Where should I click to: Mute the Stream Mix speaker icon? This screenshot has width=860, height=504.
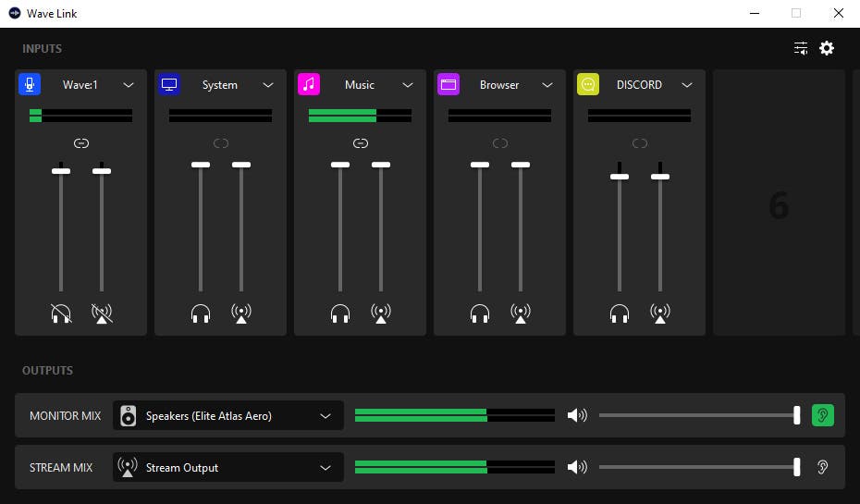point(577,467)
